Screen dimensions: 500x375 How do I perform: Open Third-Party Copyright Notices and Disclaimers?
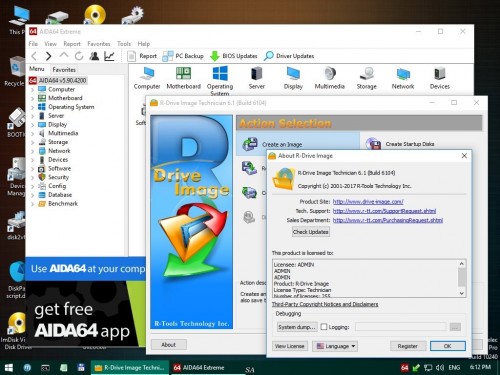[325, 304]
